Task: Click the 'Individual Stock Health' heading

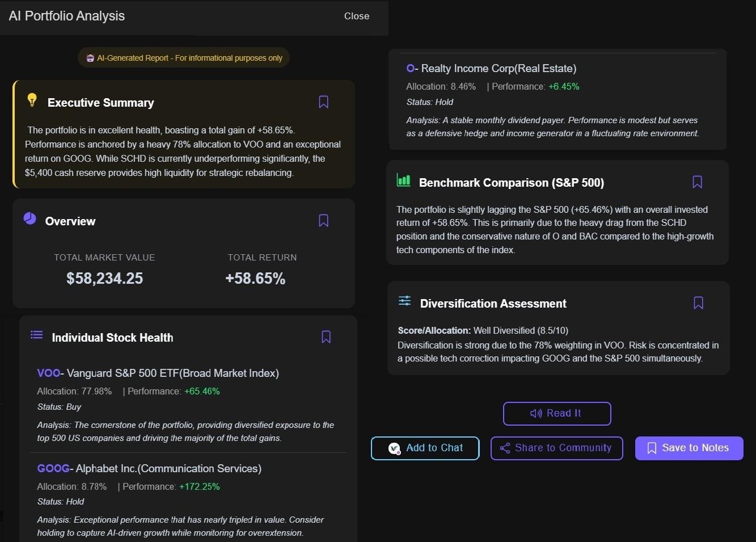Action: coord(113,338)
